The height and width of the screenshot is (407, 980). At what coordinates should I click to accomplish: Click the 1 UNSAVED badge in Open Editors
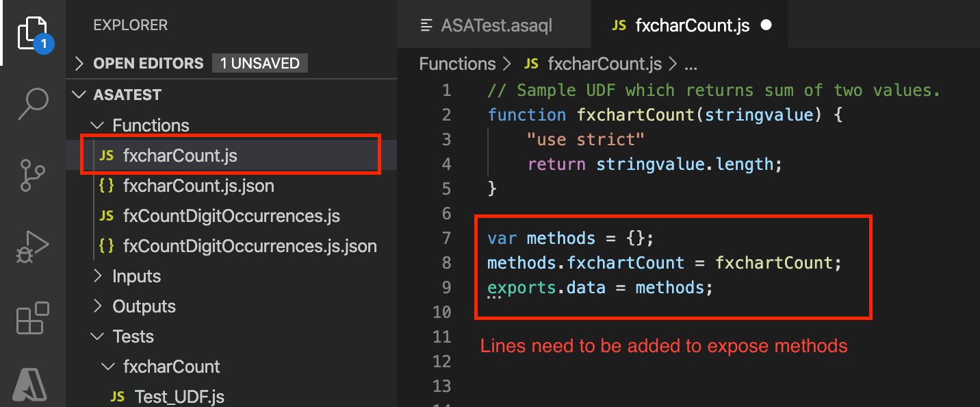[x=260, y=62]
